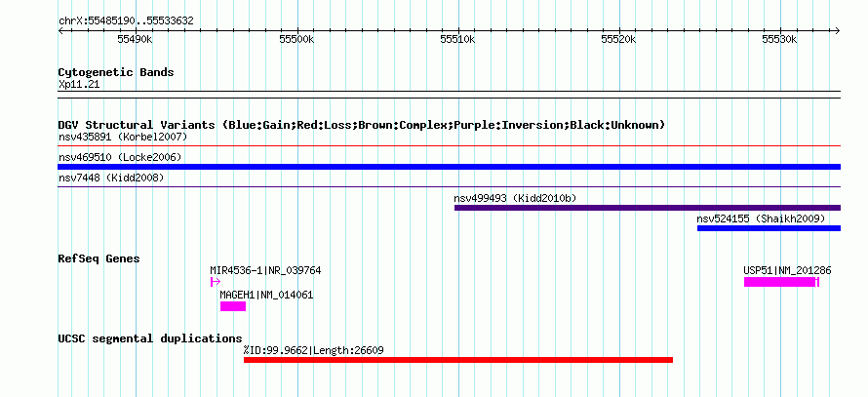Select the magenta MAGEH1 gene box
This screenshot has width=868, height=397.
[233, 306]
